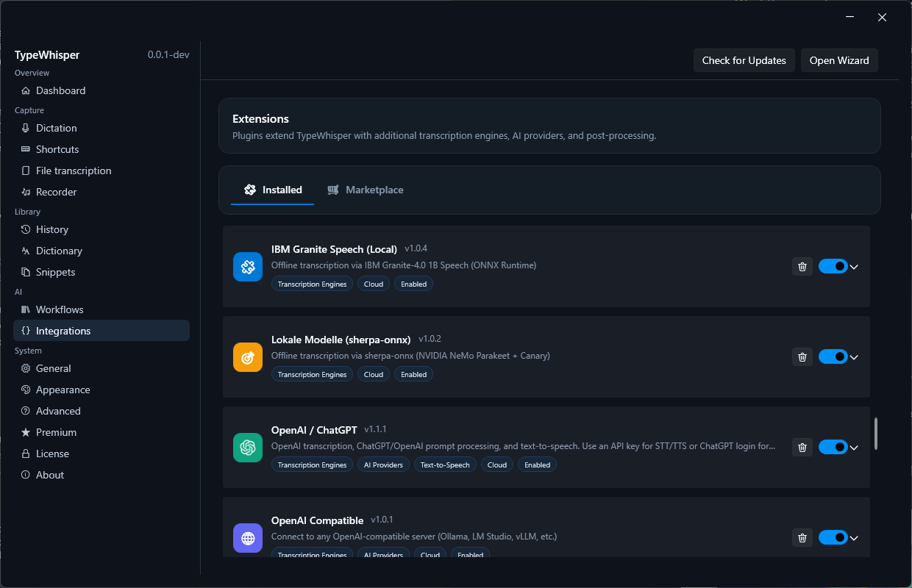The image size is (912, 588).
Task: Click the Snippets icon in sidebar
Action: 26,272
